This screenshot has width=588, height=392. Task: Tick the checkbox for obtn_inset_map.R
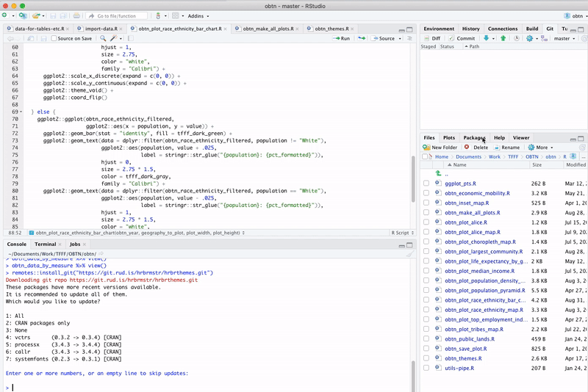426,203
